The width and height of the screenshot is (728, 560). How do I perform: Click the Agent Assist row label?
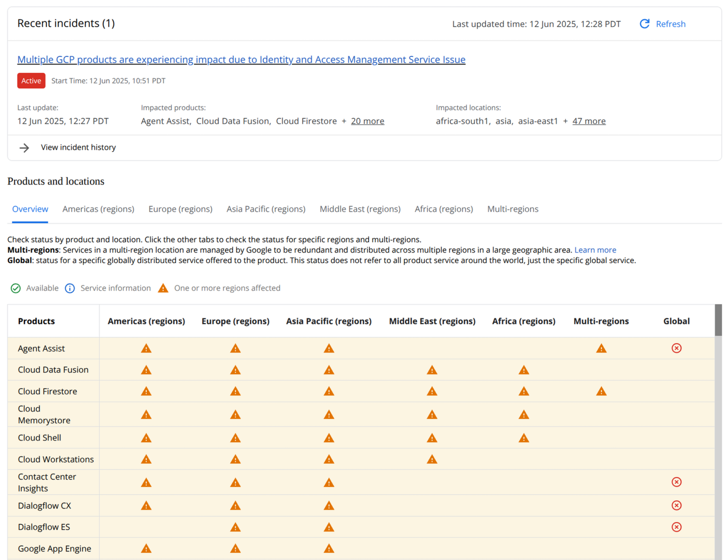pyautogui.click(x=41, y=349)
